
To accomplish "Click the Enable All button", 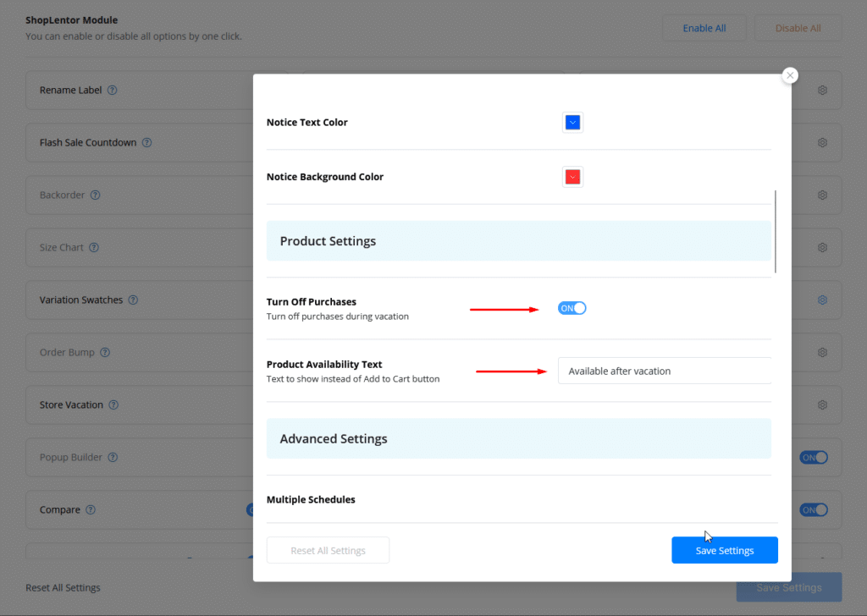I will pyautogui.click(x=704, y=28).
